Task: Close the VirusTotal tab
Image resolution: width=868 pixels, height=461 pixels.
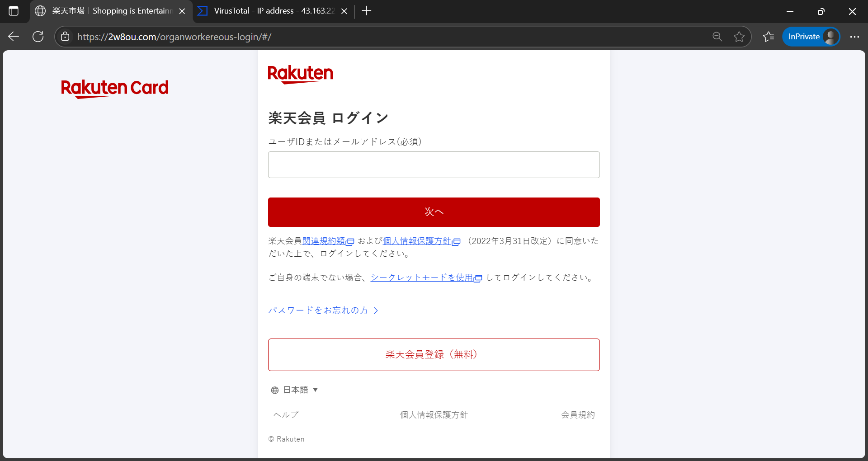Action: point(344,11)
